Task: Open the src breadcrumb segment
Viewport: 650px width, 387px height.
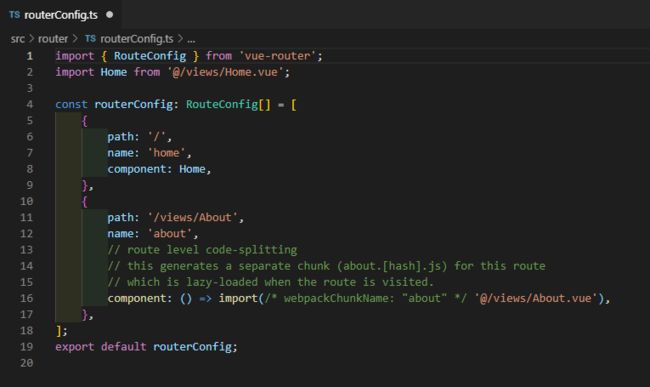Action: point(17,39)
